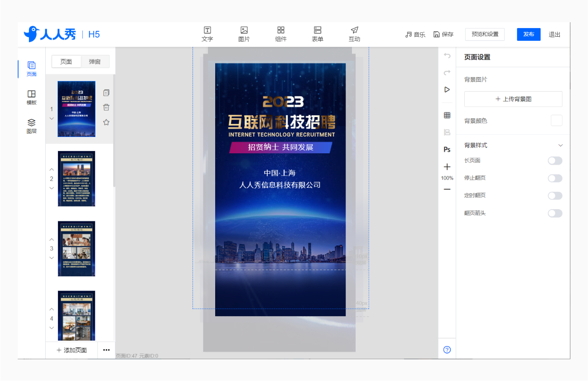
Task: Open the 组件 components tool
Action: (281, 34)
